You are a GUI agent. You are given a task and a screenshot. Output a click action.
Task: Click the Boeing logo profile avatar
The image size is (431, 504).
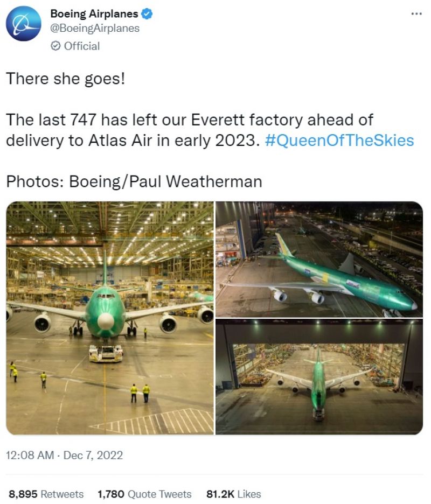click(24, 24)
